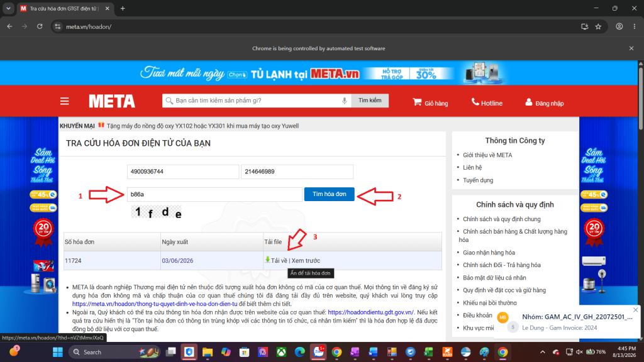This screenshot has width=644, height=362.
Task: Open Xbox app from taskbar
Action: pos(281,352)
